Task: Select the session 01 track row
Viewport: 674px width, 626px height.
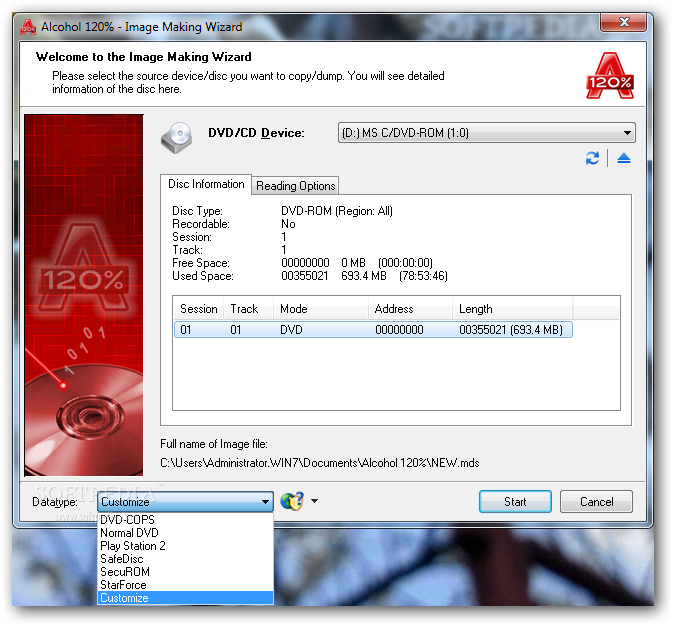Action: (373, 330)
